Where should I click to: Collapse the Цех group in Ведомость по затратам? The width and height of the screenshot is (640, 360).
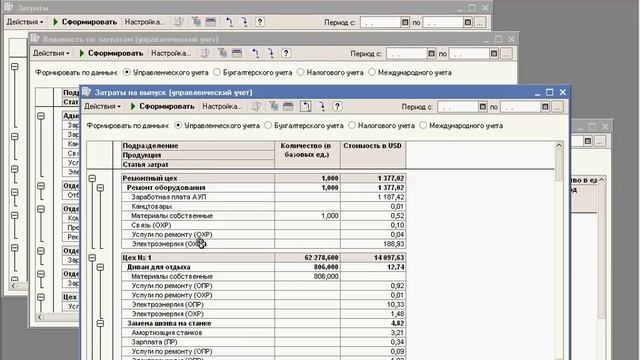point(41,297)
